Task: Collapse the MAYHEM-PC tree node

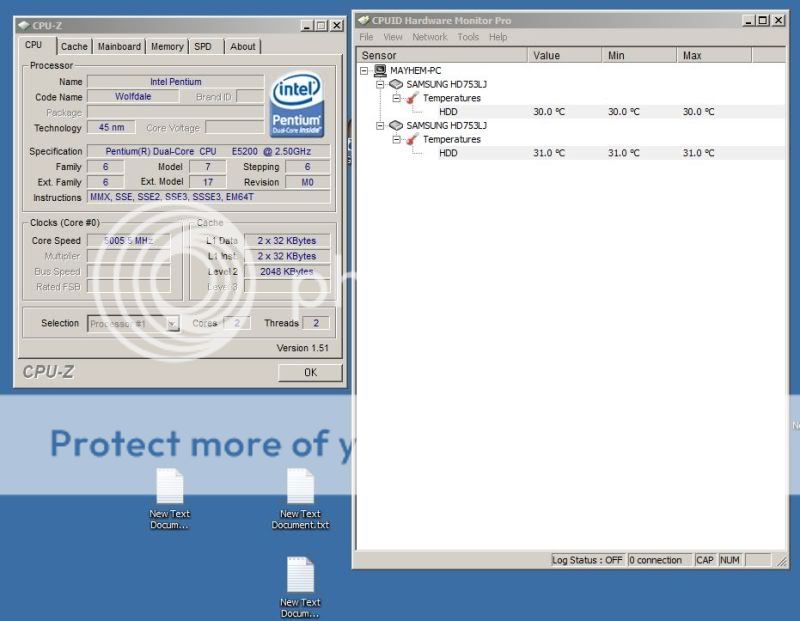Action: pyautogui.click(x=364, y=70)
